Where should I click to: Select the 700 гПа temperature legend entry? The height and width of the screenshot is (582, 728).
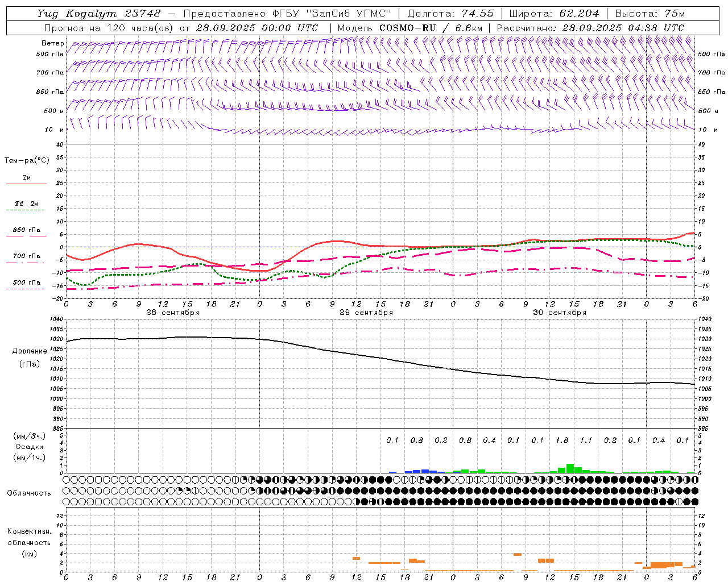(x=27, y=256)
